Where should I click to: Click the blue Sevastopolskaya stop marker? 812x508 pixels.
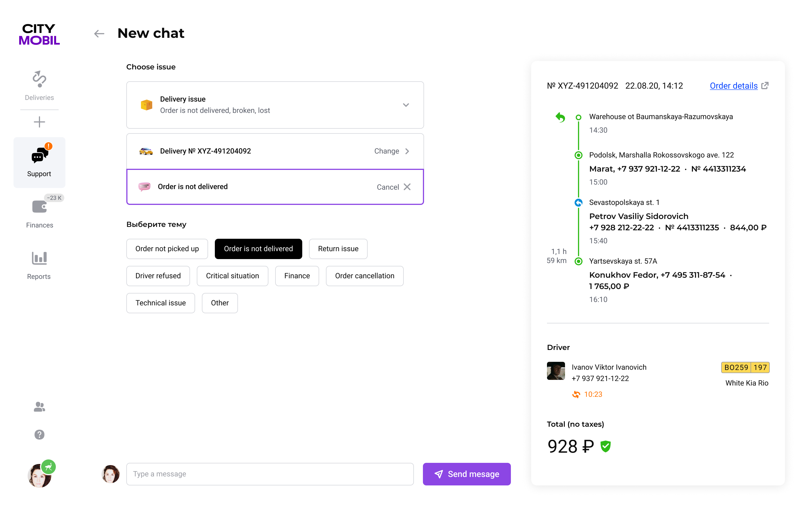pos(579,203)
